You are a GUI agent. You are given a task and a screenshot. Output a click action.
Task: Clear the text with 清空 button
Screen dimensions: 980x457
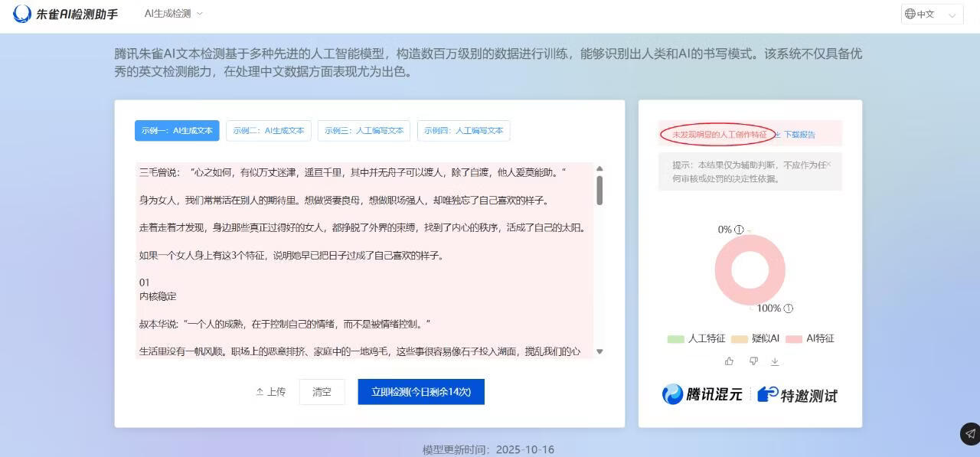coord(322,391)
